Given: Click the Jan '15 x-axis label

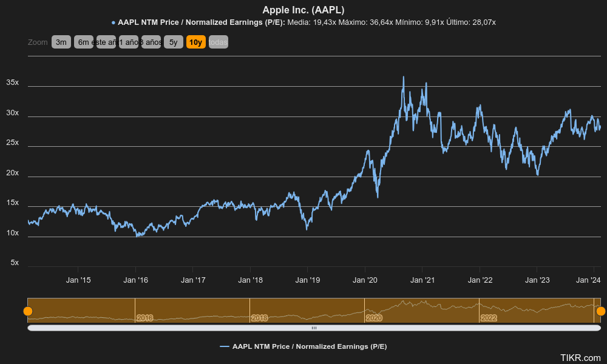Looking at the screenshot, I should 78,280.
